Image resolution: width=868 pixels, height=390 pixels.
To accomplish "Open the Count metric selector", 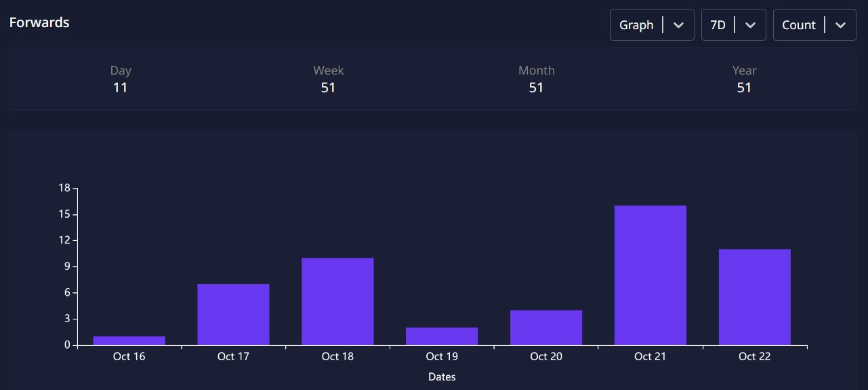I will [x=799, y=25].
